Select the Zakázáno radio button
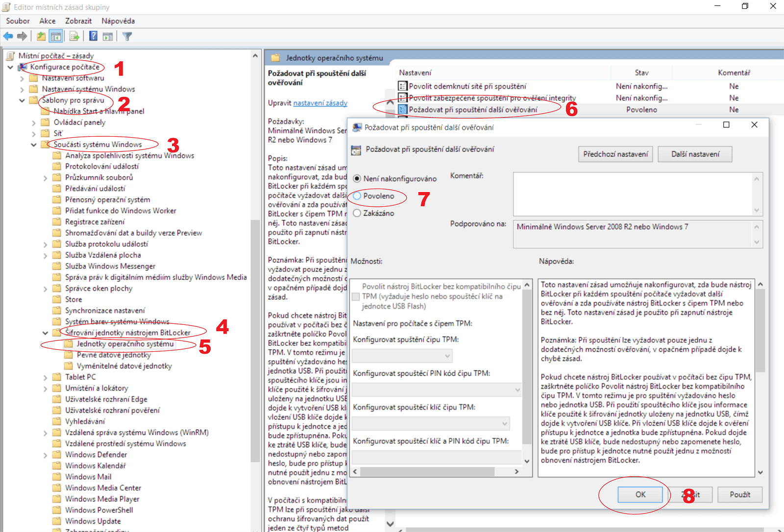This screenshot has height=532, width=784. [x=357, y=213]
